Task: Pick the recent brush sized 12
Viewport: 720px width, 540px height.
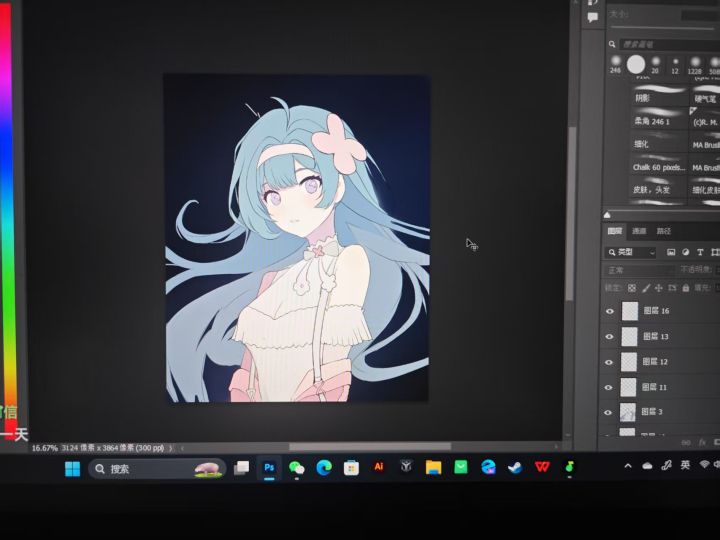Action: pos(675,65)
